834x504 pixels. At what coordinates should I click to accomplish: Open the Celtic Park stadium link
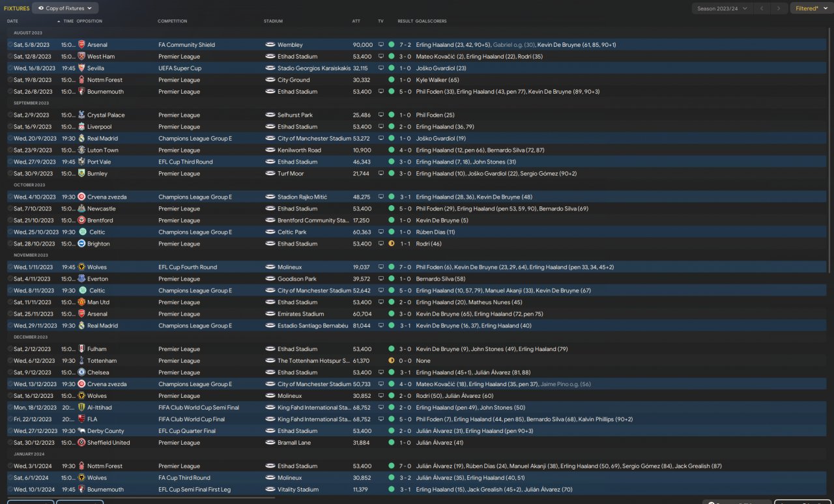292,232
